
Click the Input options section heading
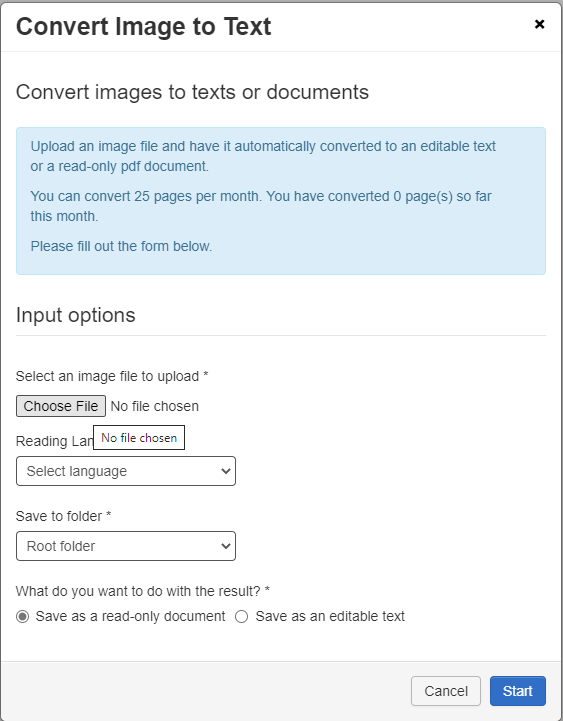pos(75,315)
